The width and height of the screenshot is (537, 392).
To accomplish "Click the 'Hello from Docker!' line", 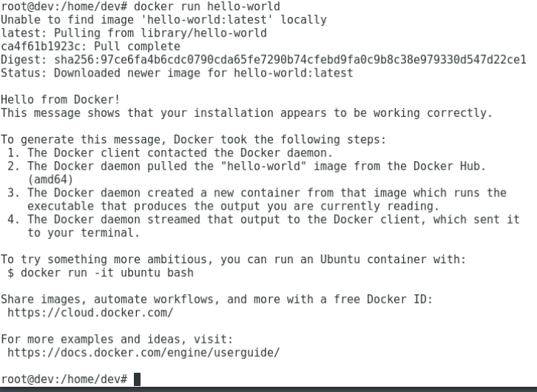I will tap(60, 99).
